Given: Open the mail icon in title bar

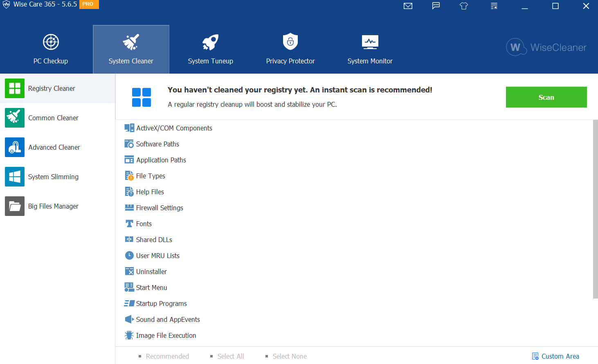Looking at the screenshot, I should 408,6.
